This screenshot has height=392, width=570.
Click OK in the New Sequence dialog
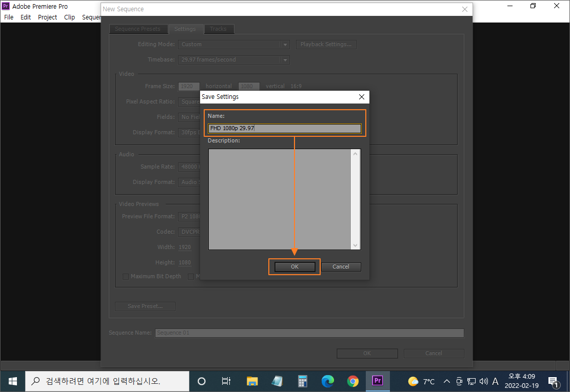tap(367, 354)
